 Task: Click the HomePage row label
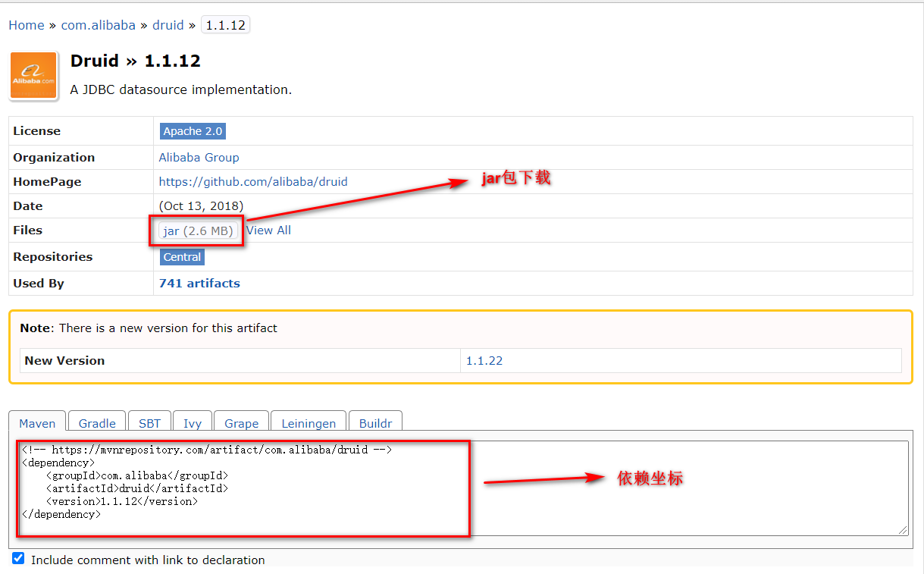pyautogui.click(x=47, y=182)
